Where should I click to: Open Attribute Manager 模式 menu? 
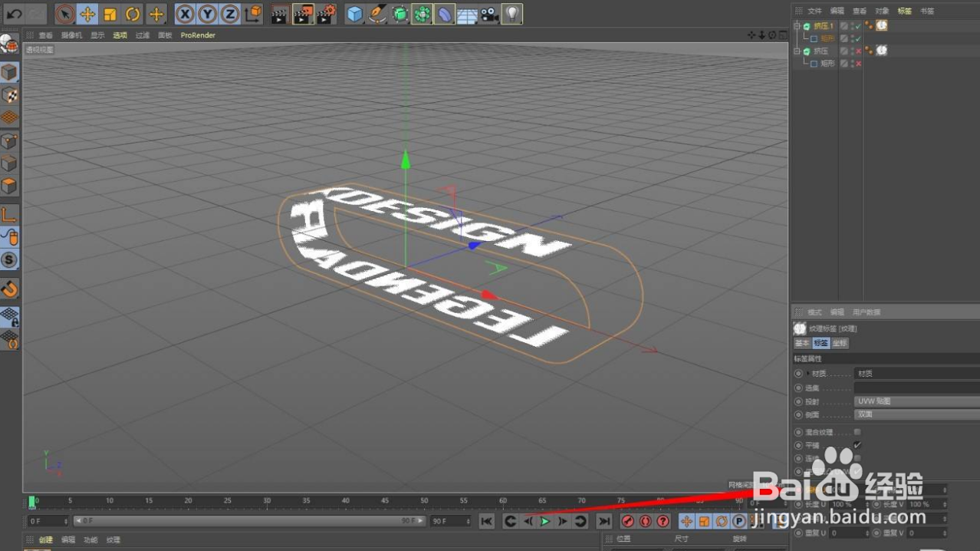814,312
